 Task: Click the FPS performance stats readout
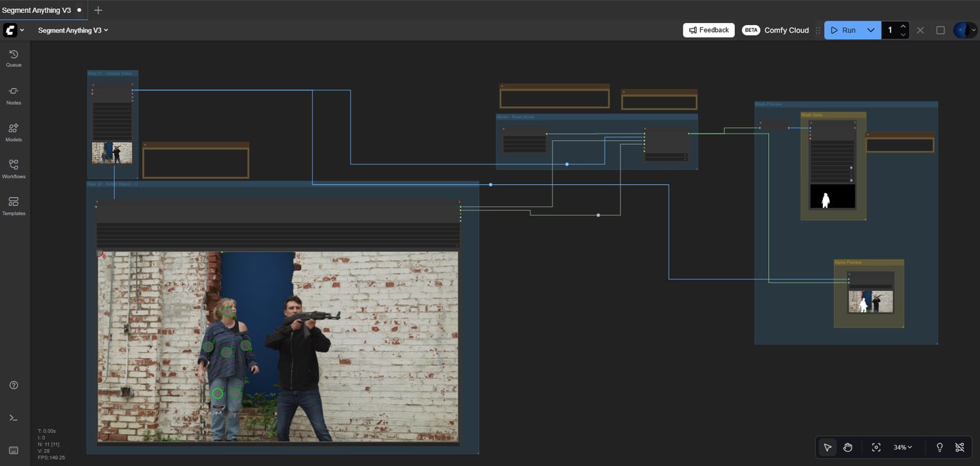[52, 457]
